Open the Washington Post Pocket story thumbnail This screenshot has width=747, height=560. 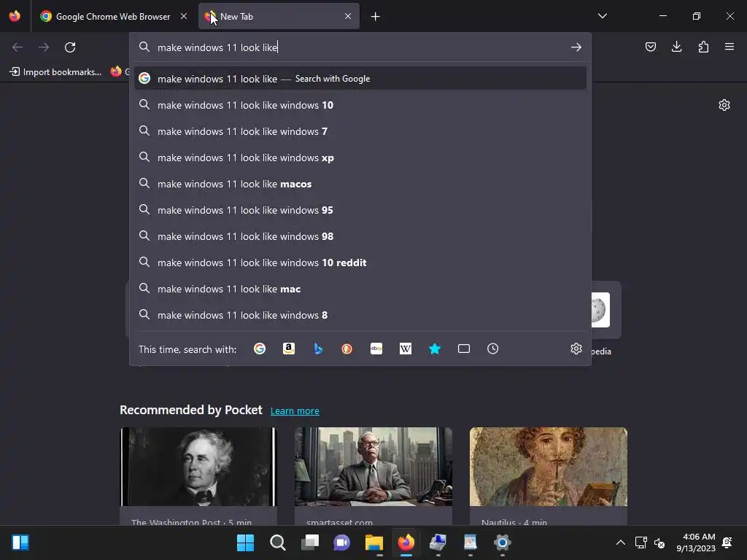(198, 467)
